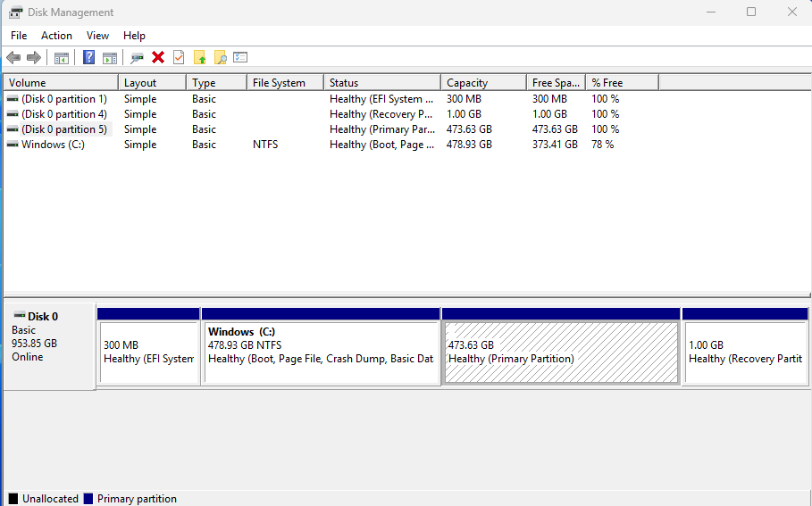Screen dimensions: 812x506
Task: Click the Forward arrow toolbar icon
Action: pos(34,58)
